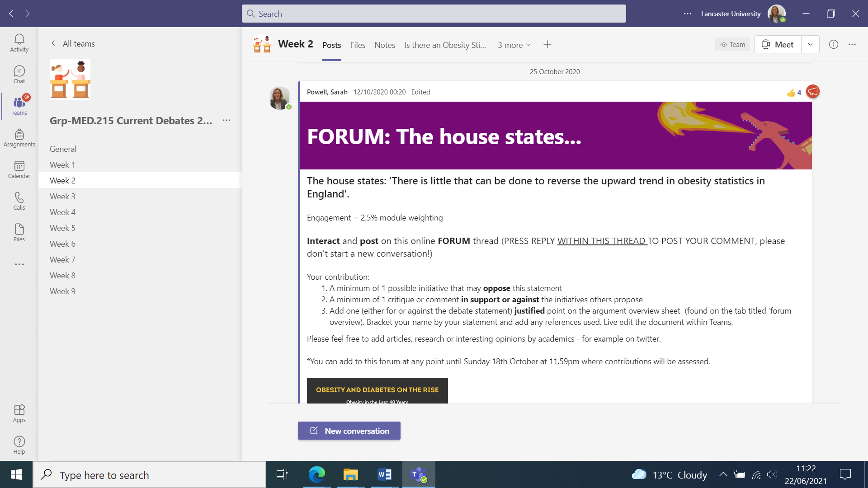Select the Week 9 channel
The width and height of the screenshot is (868, 488).
pos(140,291)
